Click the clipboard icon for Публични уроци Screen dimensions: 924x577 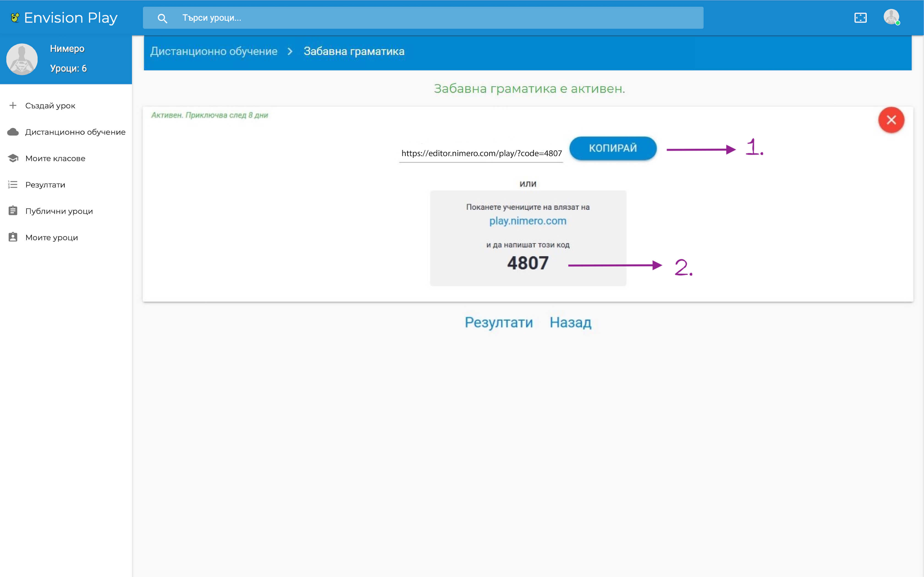coord(13,211)
